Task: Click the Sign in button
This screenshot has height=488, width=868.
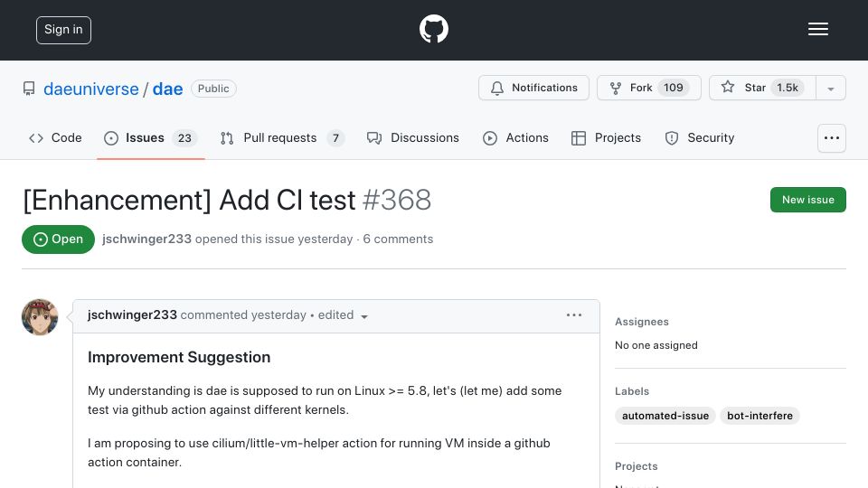Action: coord(63,30)
